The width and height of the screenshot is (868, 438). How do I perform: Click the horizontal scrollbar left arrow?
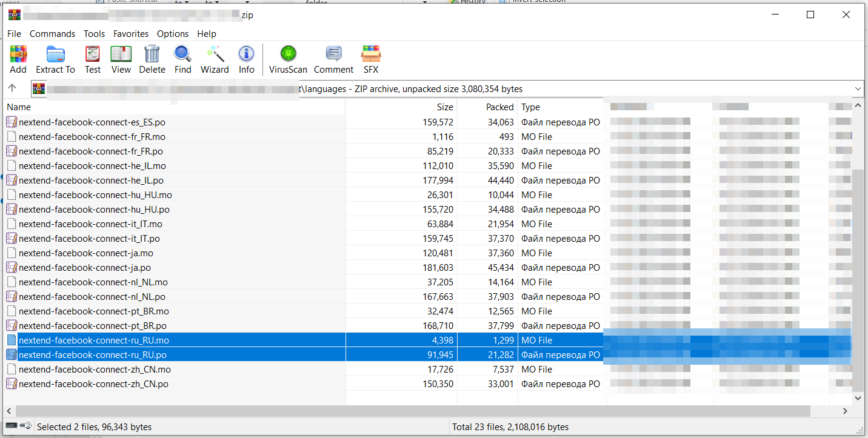(x=10, y=411)
